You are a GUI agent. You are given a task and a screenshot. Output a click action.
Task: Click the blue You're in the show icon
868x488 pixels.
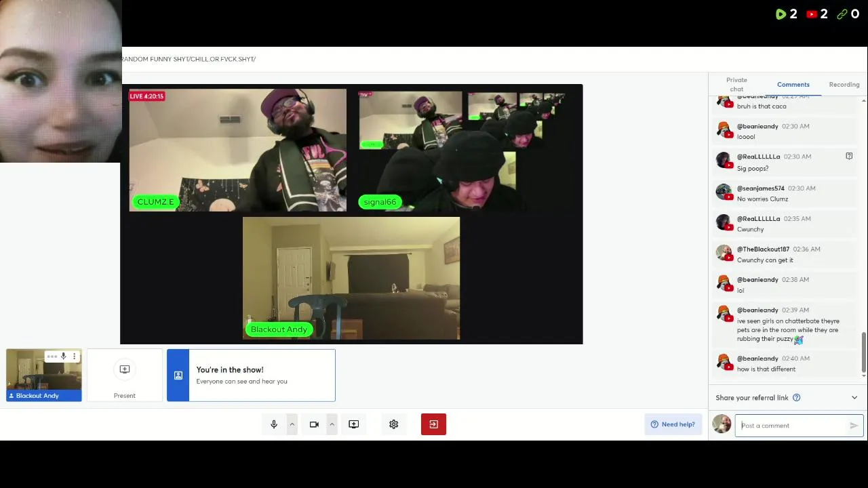(x=178, y=375)
